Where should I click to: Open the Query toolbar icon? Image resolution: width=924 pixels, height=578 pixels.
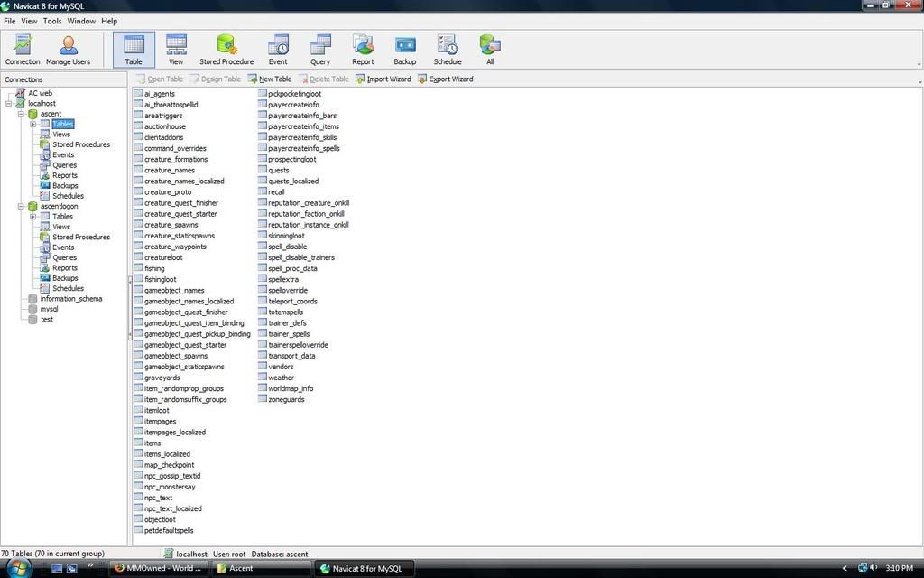[320, 50]
